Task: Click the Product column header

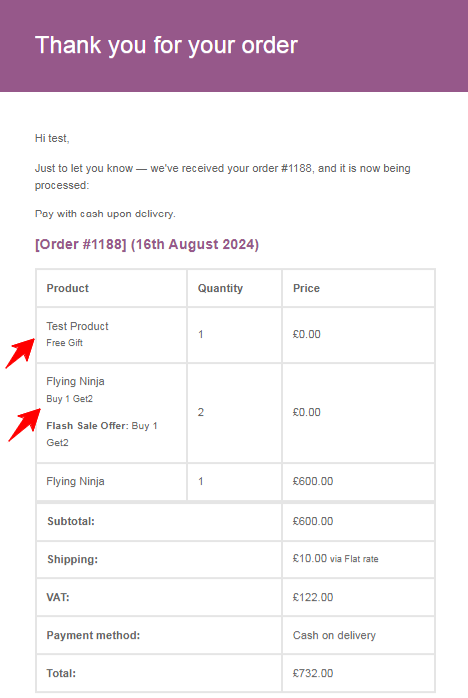Action: 68,288
